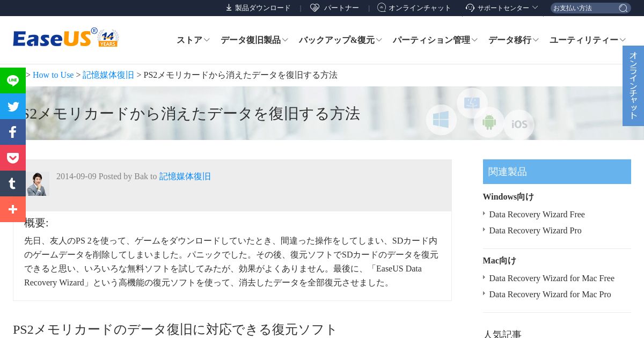
Task: Click the Mac向け heading
Action: pyautogui.click(x=499, y=261)
